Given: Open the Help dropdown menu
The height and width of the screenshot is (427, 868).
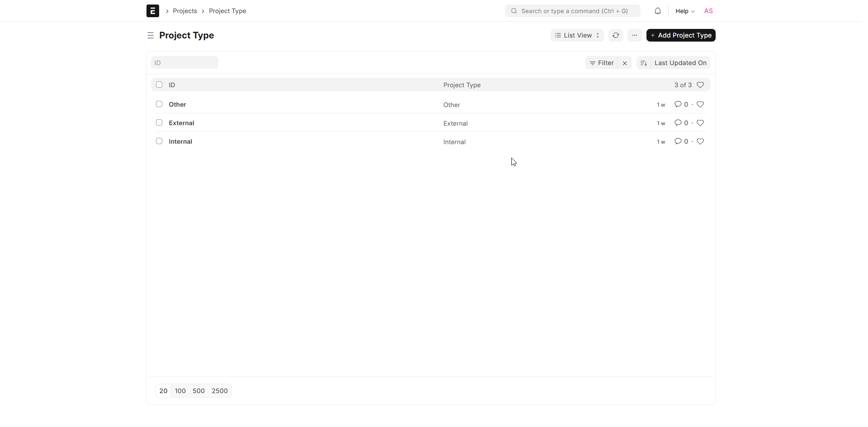Looking at the screenshot, I should pyautogui.click(x=685, y=11).
